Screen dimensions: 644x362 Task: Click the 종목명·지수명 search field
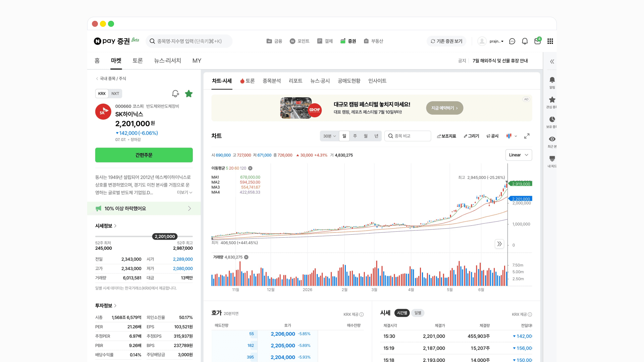[189, 41]
